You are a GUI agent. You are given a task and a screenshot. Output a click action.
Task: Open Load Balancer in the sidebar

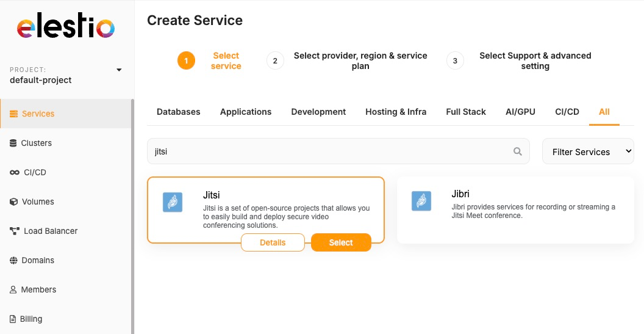65,231
